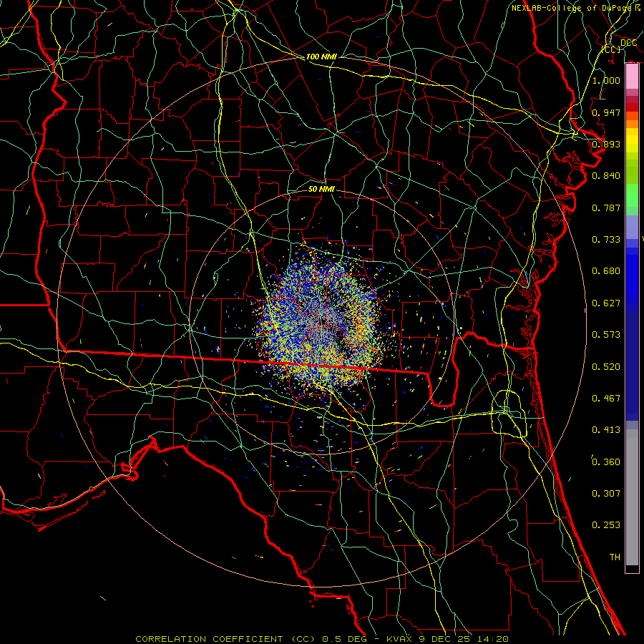Click the 0.520 legend value

coord(606,367)
